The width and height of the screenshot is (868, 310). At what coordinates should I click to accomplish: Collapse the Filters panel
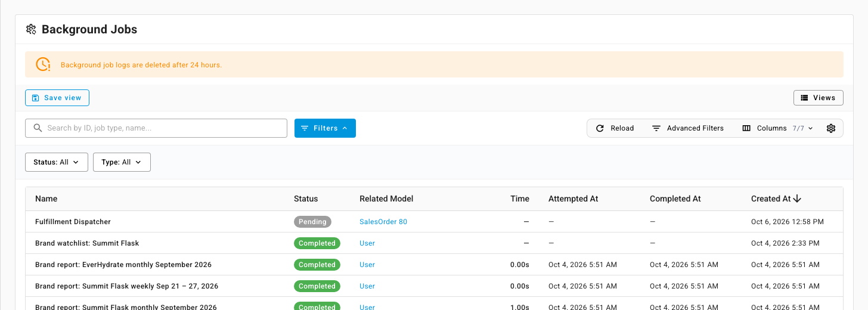pyautogui.click(x=325, y=128)
